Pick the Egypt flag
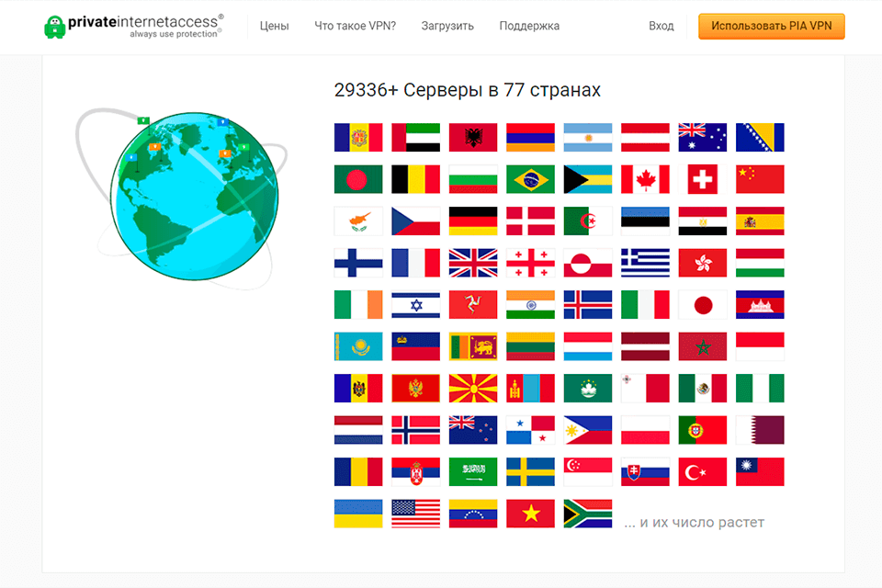The width and height of the screenshot is (882, 588). (x=703, y=221)
